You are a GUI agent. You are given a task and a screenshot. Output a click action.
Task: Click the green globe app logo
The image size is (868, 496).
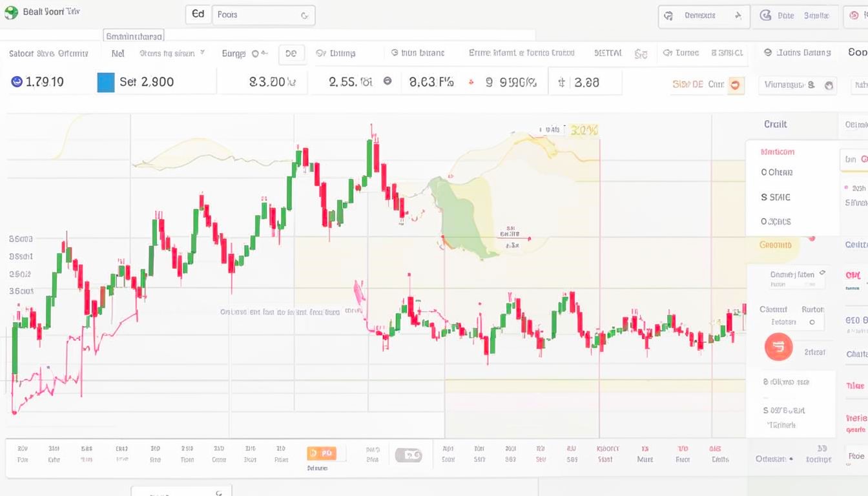click(x=10, y=11)
